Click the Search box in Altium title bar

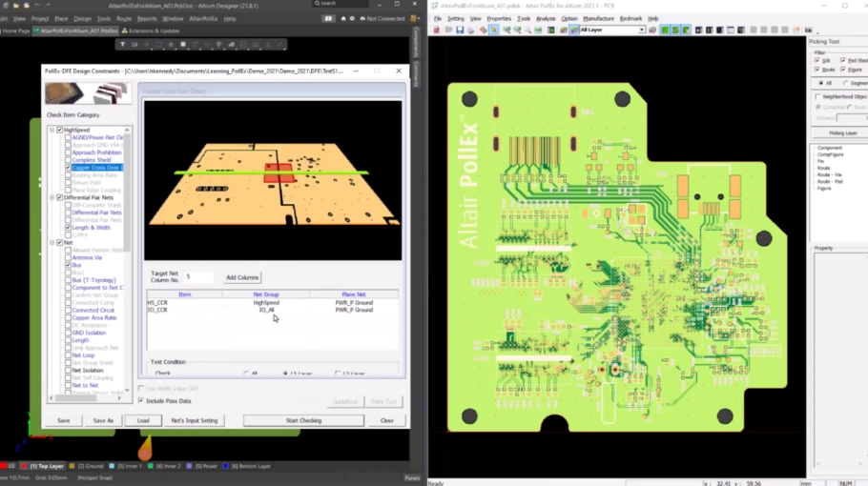[340, 3]
